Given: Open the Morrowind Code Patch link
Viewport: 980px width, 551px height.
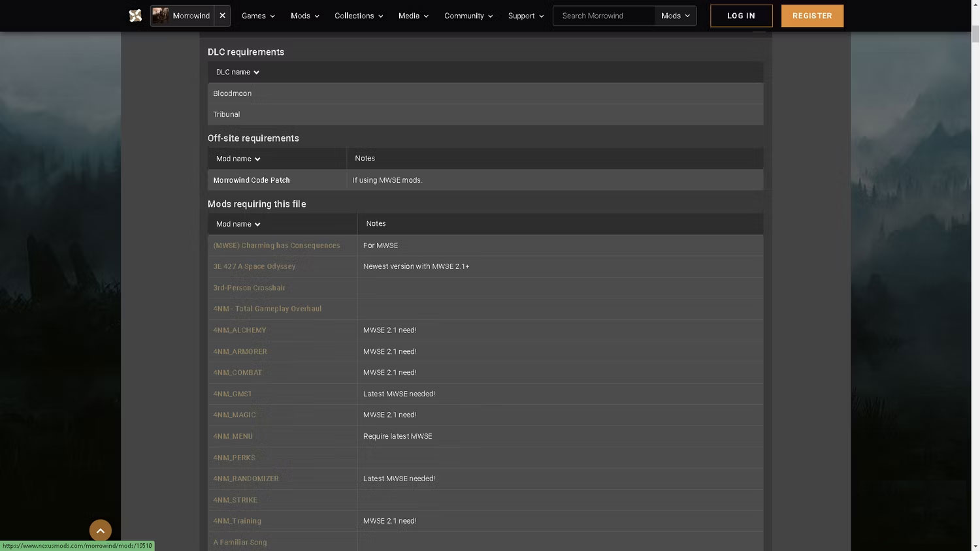Looking at the screenshot, I should click(x=251, y=180).
